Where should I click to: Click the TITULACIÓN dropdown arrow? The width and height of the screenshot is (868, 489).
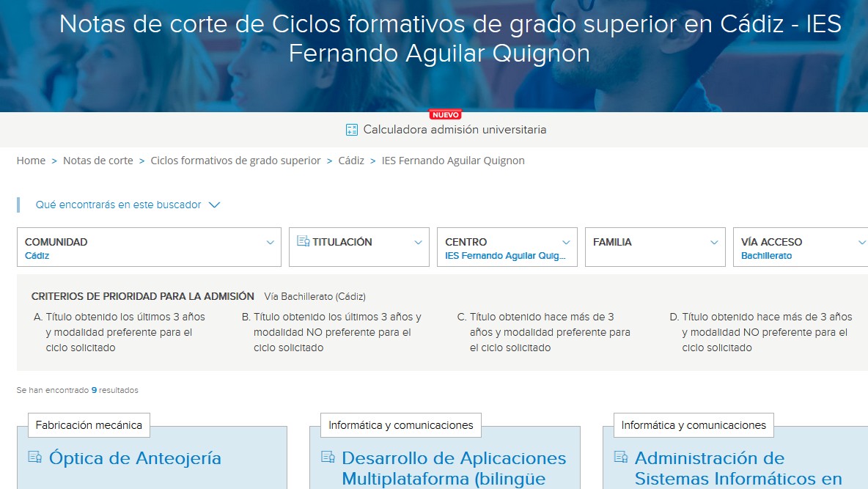[418, 243]
